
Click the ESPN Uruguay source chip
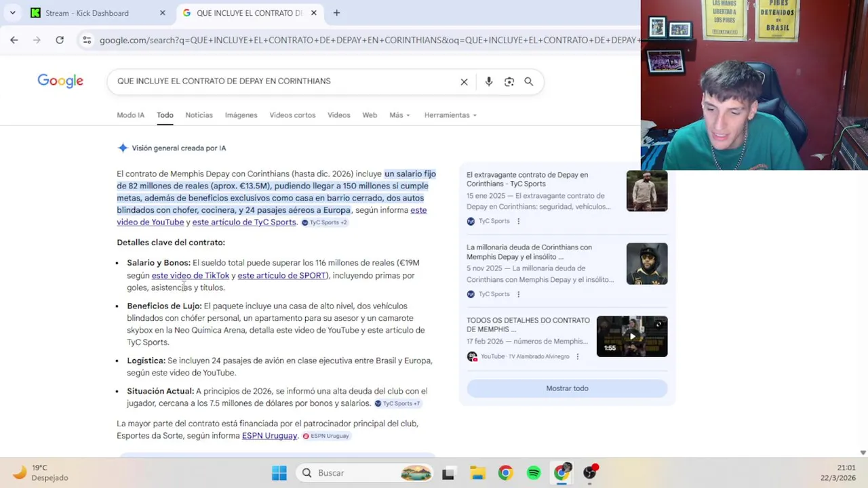pos(326,436)
